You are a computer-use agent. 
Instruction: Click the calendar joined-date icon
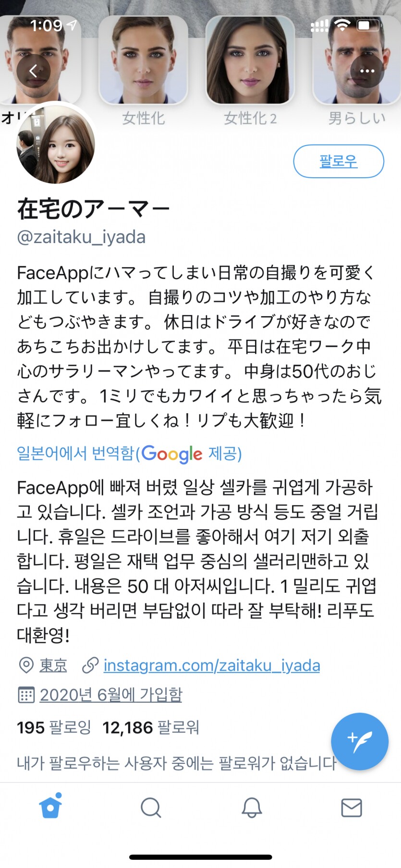click(x=26, y=695)
